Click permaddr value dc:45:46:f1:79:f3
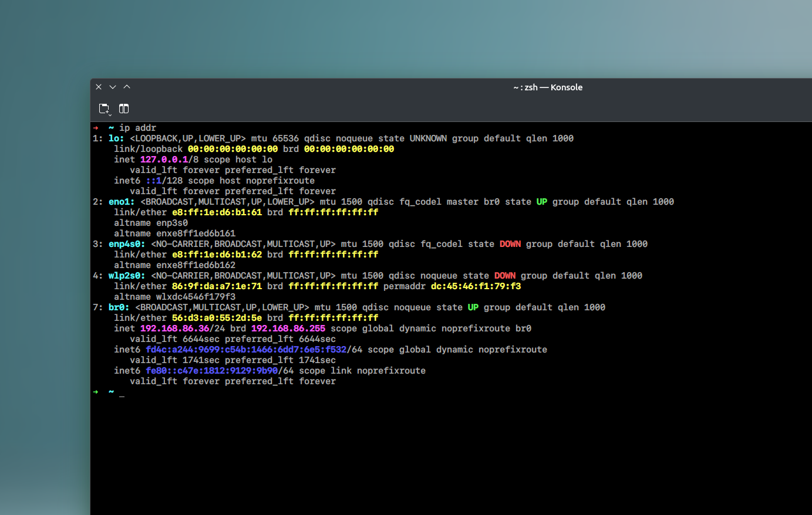The width and height of the screenshot is (812, 515). tap(476, 286)
